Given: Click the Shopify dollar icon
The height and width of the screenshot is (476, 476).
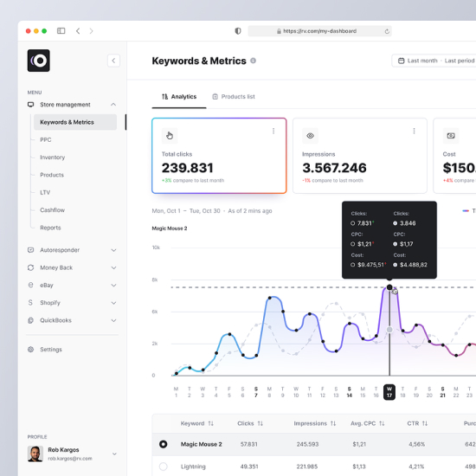Looking at the screenshot, I should [x=30, y=303].
